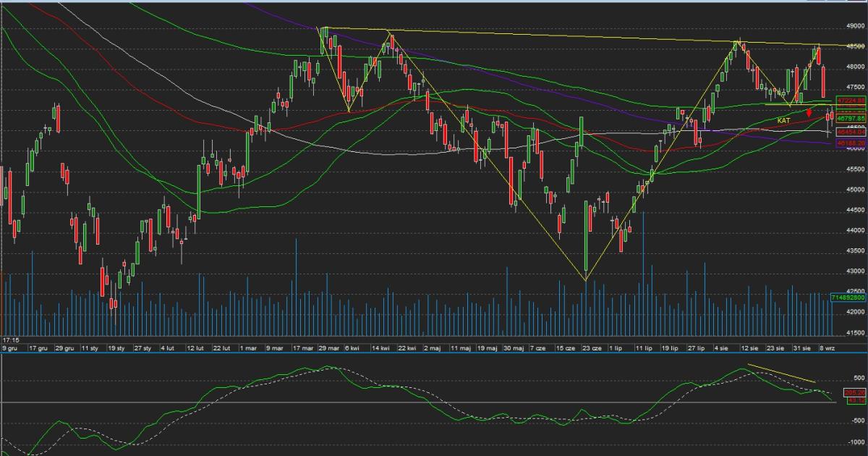868x456 pixels.
Task: Click the 11 lip date label
Action: tap(643, 347)
